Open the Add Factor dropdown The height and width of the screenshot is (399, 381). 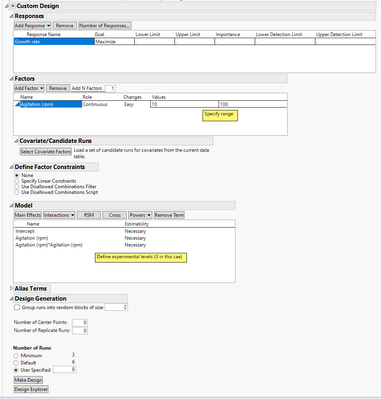tap(29, 88)
